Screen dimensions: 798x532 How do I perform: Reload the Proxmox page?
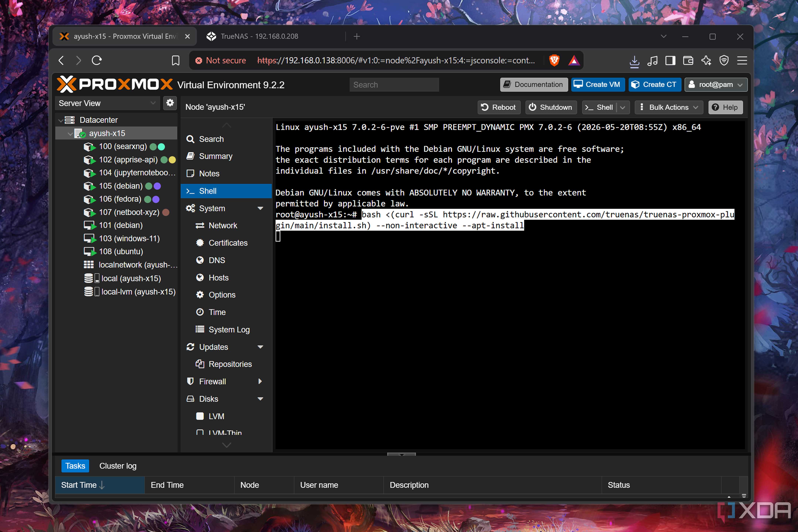97,60
